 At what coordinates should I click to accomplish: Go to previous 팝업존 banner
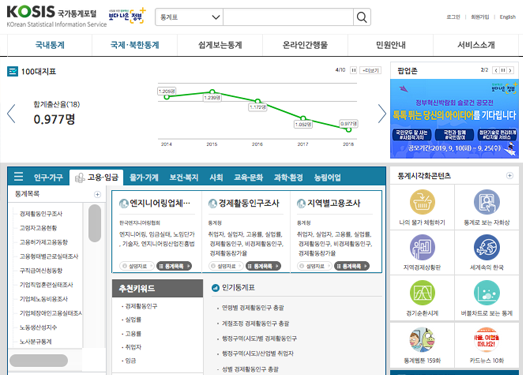[496, 70]
